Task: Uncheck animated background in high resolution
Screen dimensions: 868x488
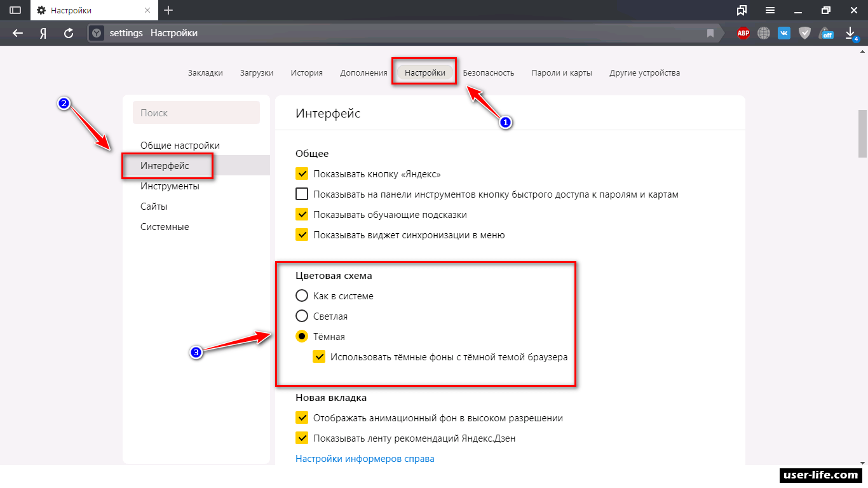Action: coord(302,417)
